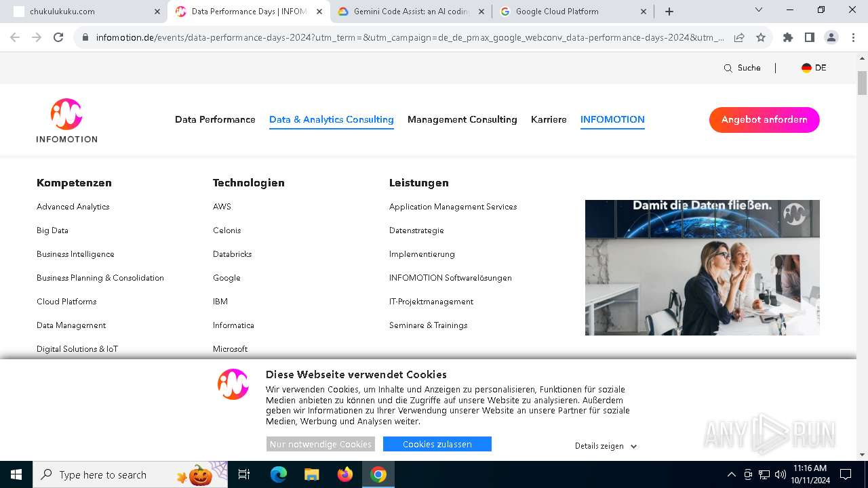This screenshot has height=488, width=868.
Task: Open a new tab with the plus icon
Action: (669, 12)
